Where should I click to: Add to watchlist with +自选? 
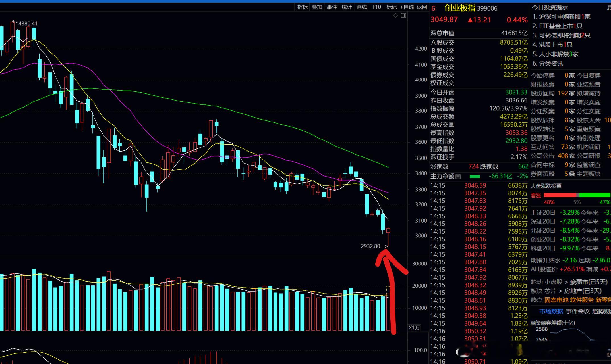(407, 7)
